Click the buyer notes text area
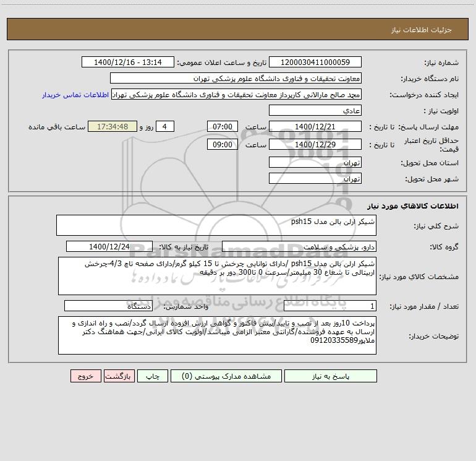 point(217,335)
